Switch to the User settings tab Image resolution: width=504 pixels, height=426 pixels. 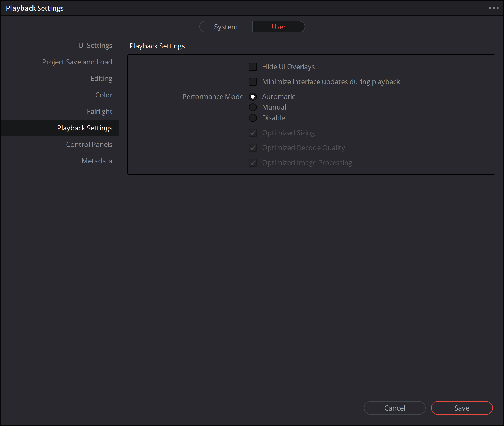click(x=278, y=27)
